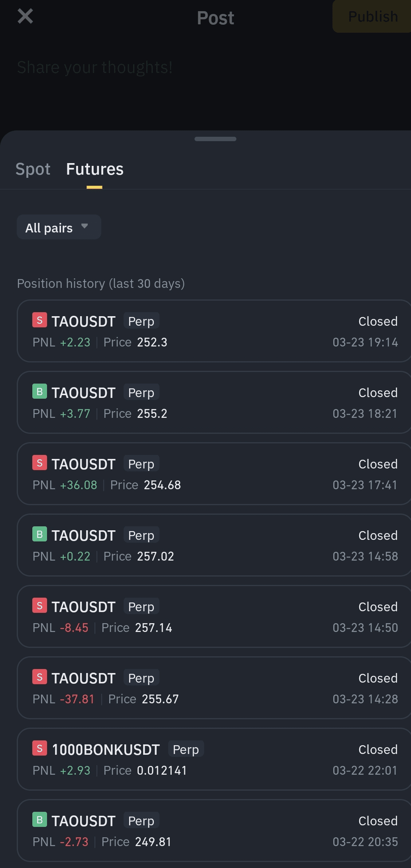Select the TAOUSDT position priced 257.02
Image resolution: width=411 pixels, height=868 pixels.
pos(214,545)
